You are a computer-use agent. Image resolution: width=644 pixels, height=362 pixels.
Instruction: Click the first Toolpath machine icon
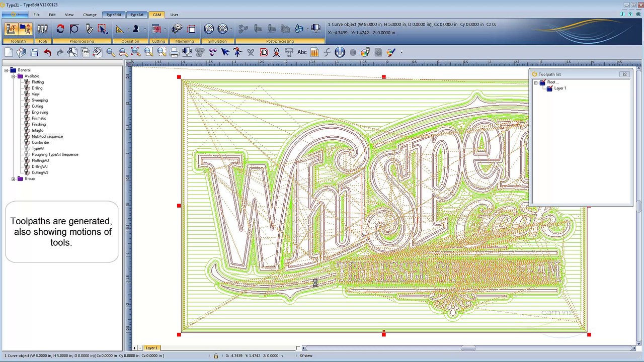point(11,29)
